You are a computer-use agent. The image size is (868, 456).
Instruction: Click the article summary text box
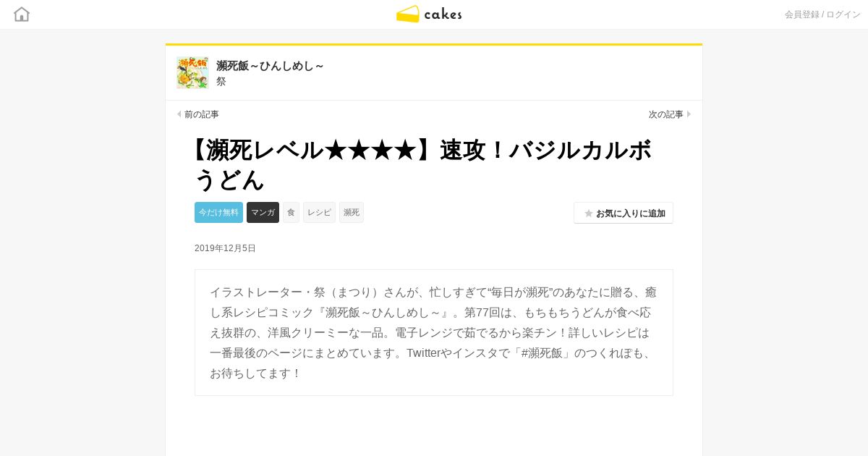pos(434,333)
